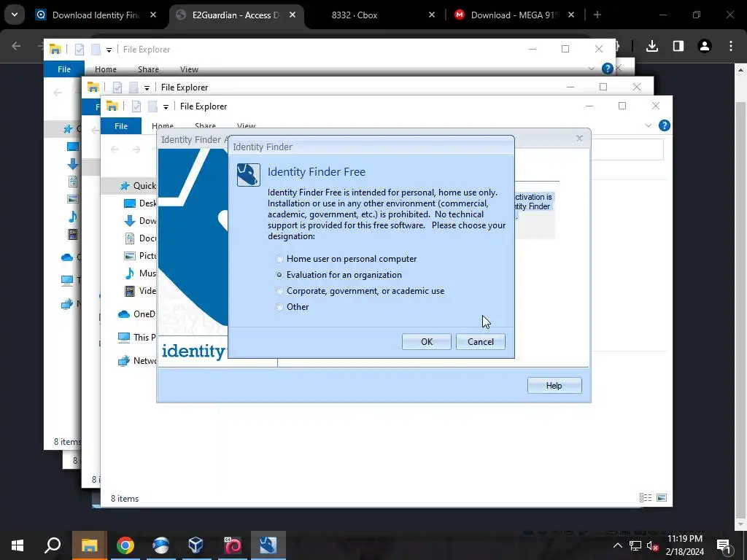Click muted volume tray icon
This screenshot has height=560, width=747.
pyautogui.click(x=652, y=545)
